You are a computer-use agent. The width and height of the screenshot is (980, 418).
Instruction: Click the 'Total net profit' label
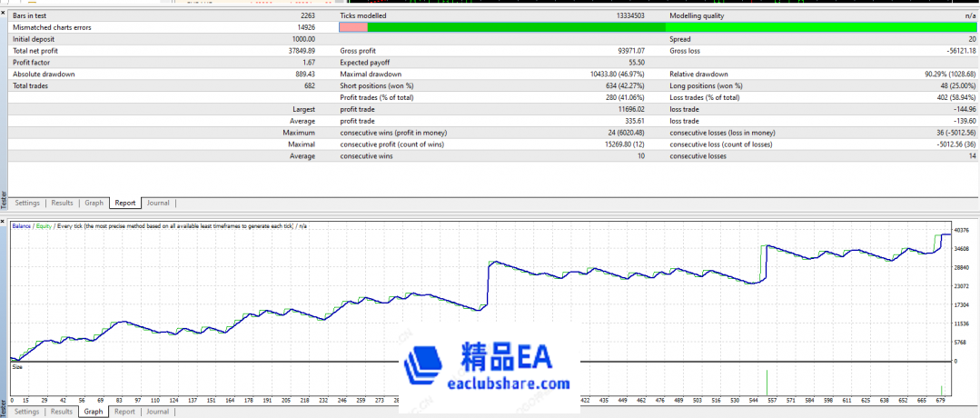(35, 51)
